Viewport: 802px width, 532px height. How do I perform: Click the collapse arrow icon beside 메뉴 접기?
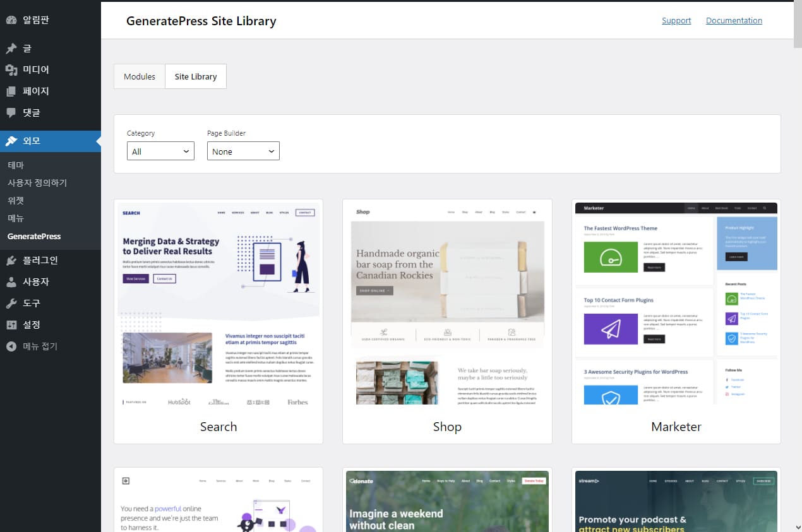(x=11, y=346)
